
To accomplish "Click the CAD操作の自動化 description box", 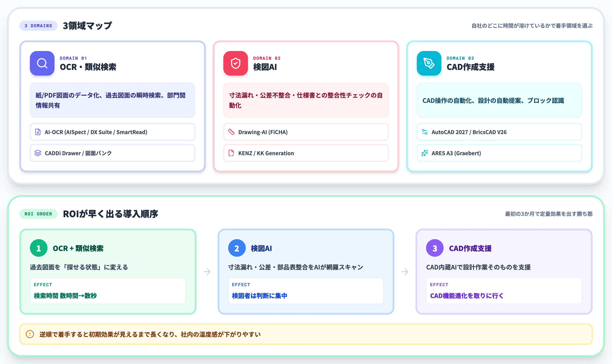I will tap(499, 100).
